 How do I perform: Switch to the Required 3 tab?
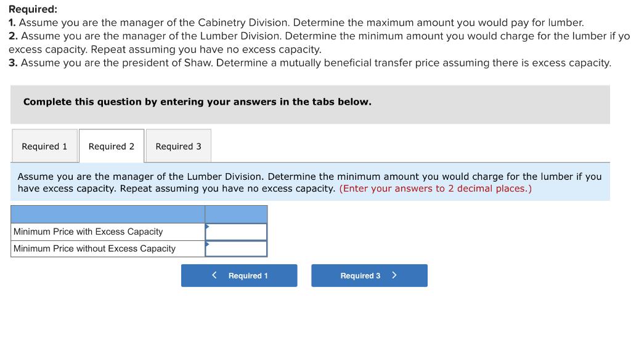tap(178, 146)
